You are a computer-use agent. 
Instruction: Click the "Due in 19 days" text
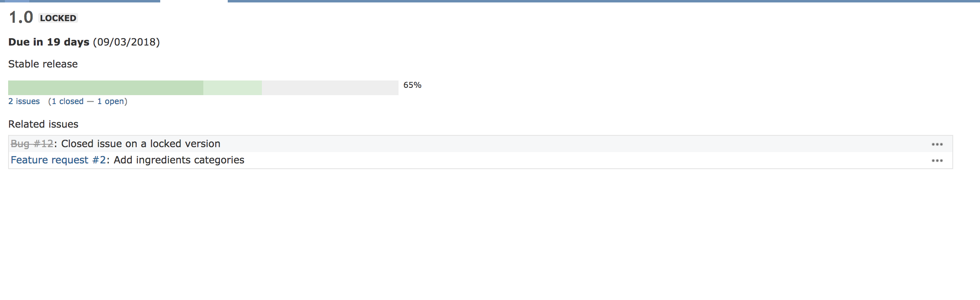[x=49, y=42]
